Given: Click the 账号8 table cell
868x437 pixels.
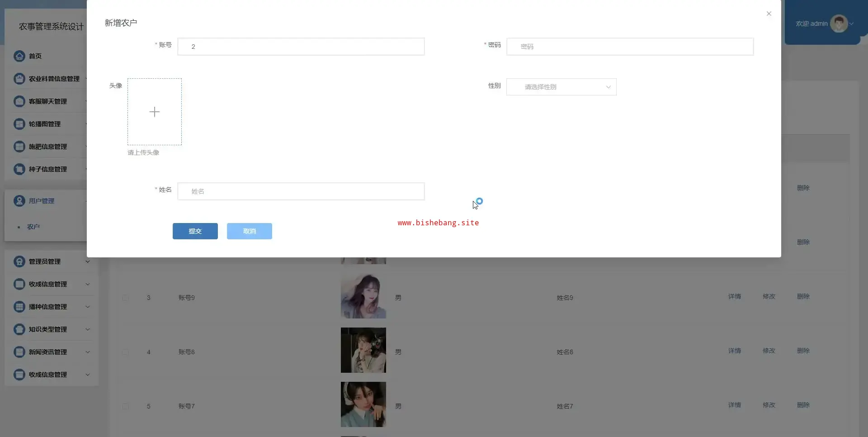Looking at the screenshot, I should [x=187, y=352].
